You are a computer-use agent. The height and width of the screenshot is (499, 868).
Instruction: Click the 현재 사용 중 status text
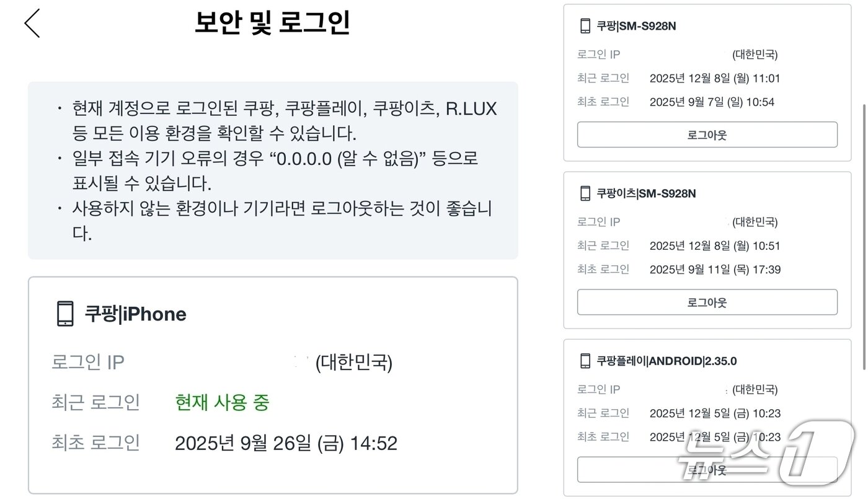pyautogui.click(x=221, y=404)
